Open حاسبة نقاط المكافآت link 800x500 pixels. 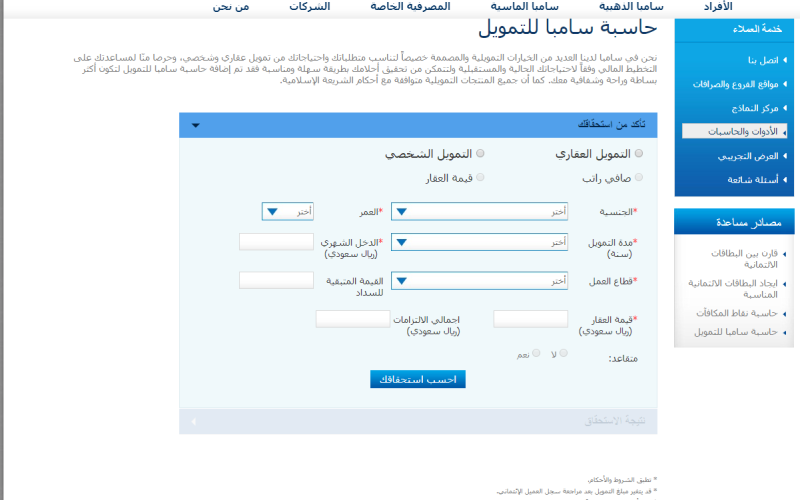coord(737,313)
